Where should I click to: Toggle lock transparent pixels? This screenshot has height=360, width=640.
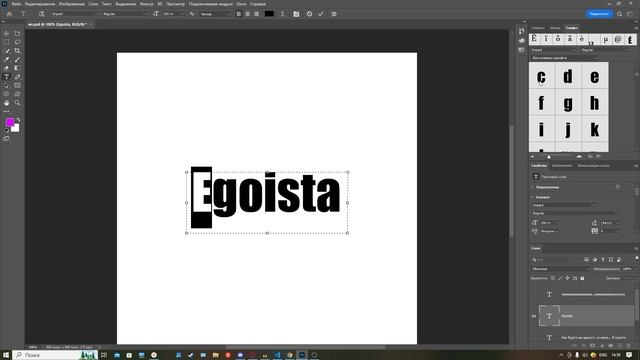553,278
